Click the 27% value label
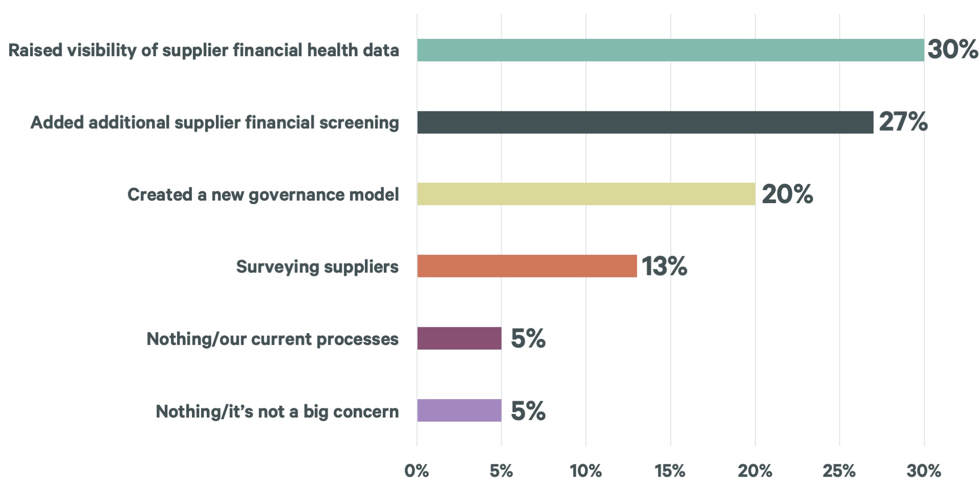 [x=903, y=122]
